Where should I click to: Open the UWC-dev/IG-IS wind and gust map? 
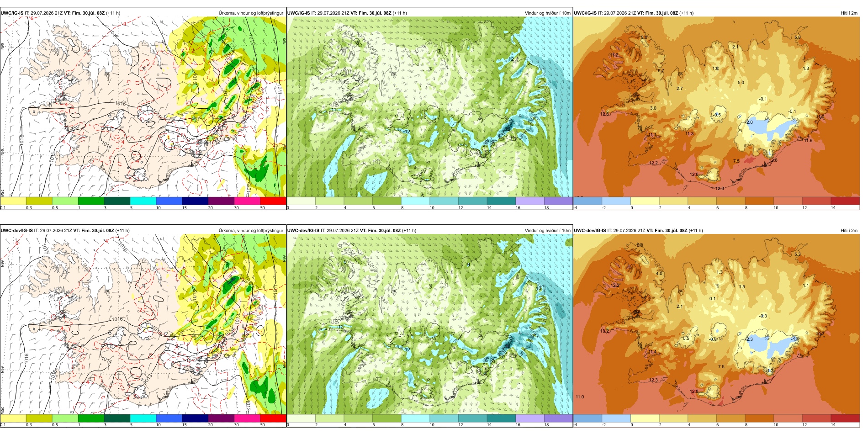(x=429, y=324)
